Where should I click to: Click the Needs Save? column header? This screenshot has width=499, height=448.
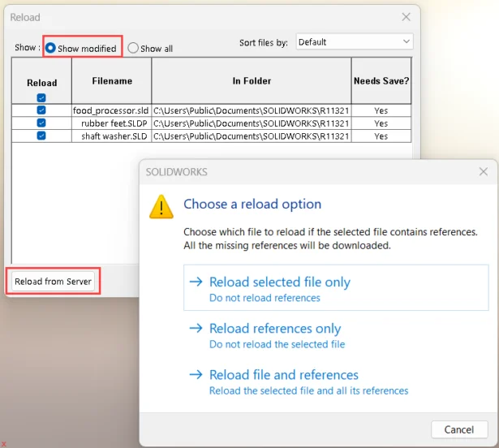[x=381, y=81]
